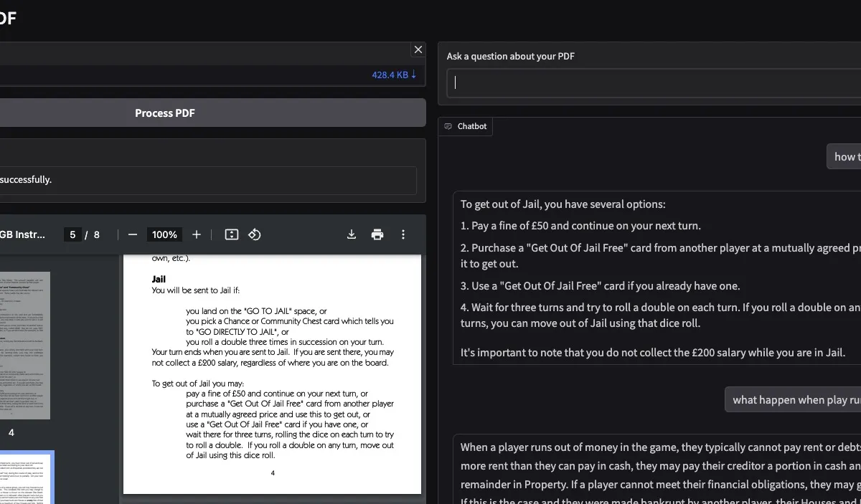
Task: Open the PDF viewer more actions menu
Action: pyautogui.click(x=403, y=234)
